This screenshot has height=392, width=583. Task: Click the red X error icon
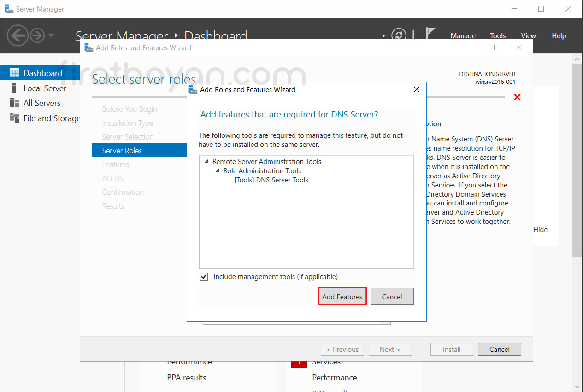click(517, 97)
